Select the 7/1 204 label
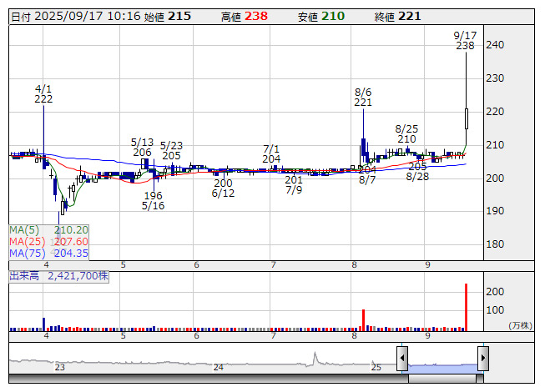The image size is (545, 392). click(x=271, y=153)
